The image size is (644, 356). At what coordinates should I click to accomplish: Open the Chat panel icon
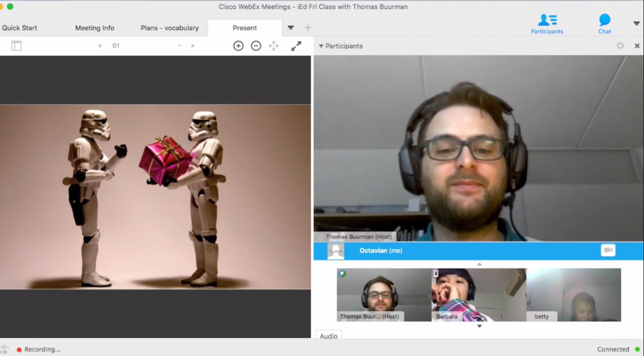(x=604, y=24)
